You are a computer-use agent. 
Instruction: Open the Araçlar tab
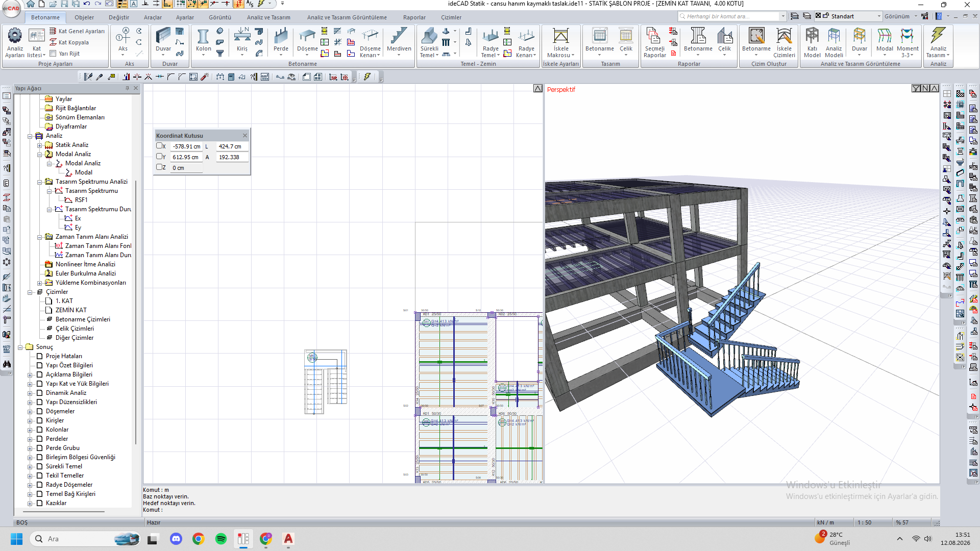(153, 17)
